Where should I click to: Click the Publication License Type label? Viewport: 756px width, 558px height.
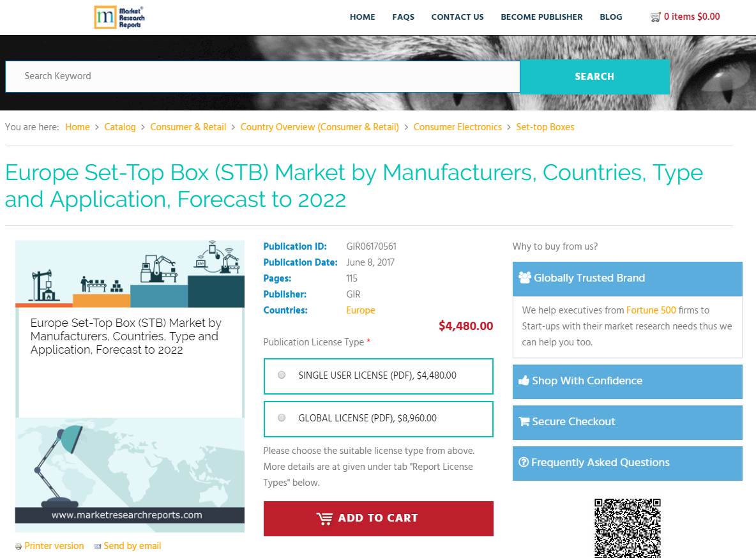pyautogui.click(x=314, y=342)
